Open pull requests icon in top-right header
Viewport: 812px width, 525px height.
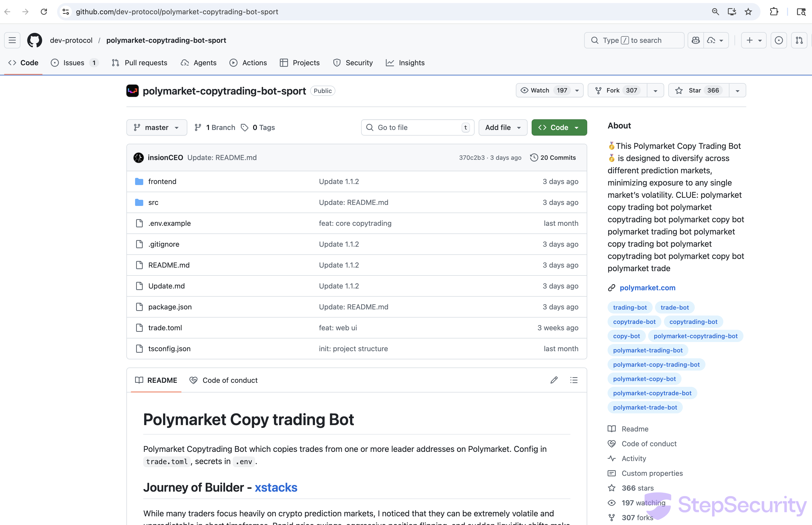(799, 40)
